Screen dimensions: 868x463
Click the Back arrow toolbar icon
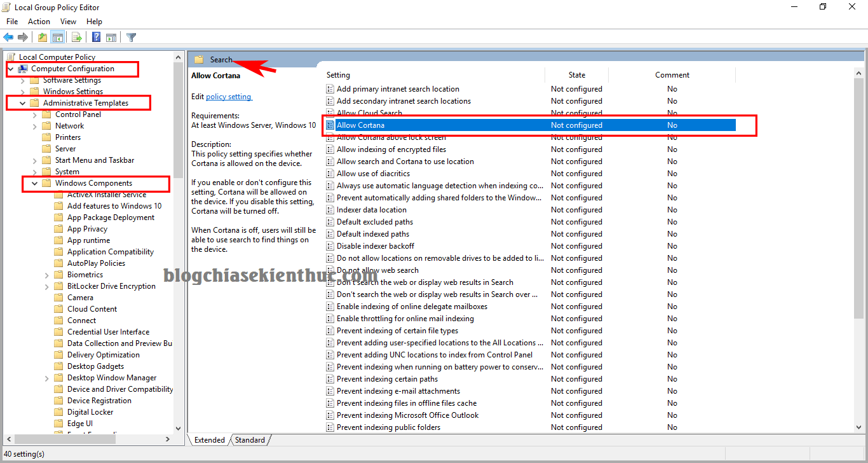click(8, 38)
